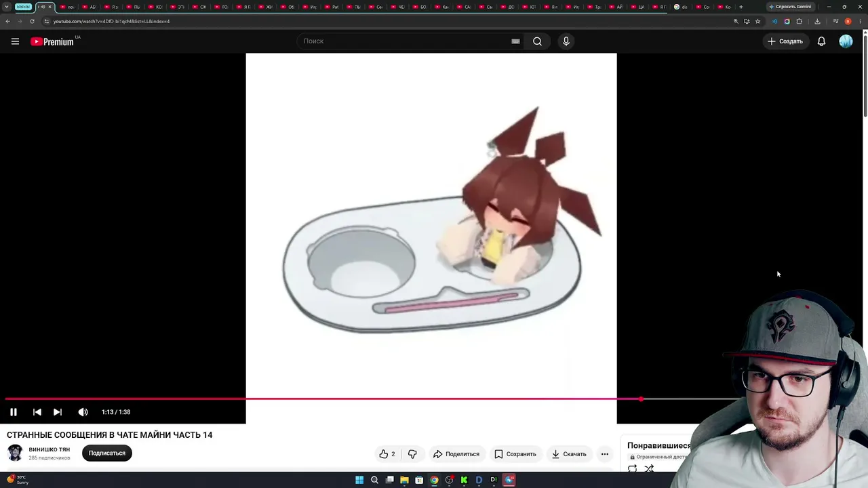Screen dimensions: 868x488
Task: Go back in browser history
Action: (x=7, y=21)
